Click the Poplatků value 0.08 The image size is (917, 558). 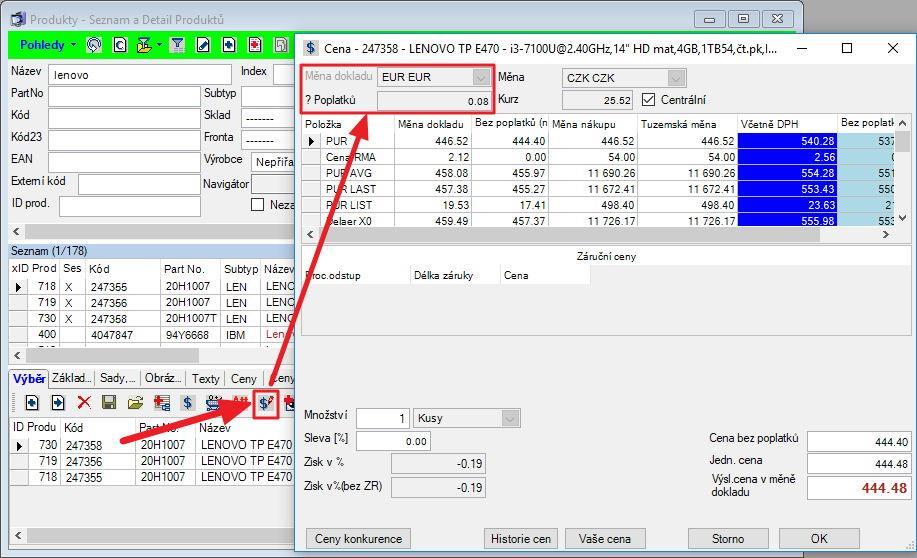point(434,101)
